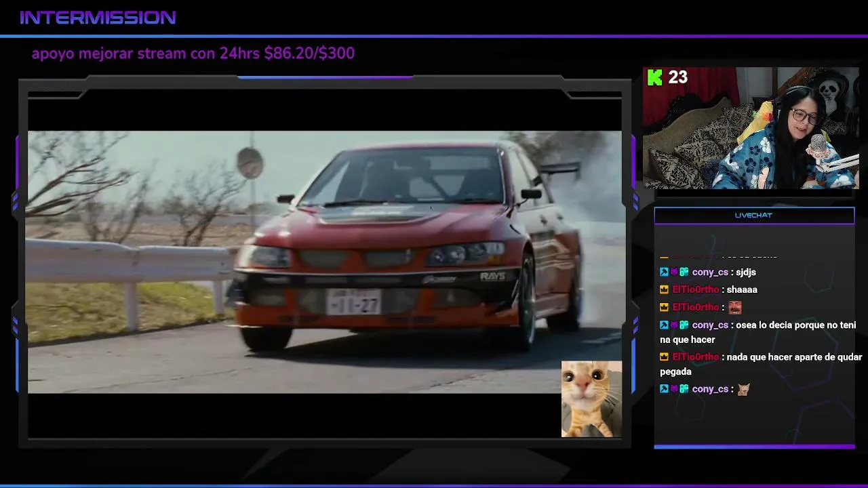Click the crown badge on the "shaaaa" message
The width and height of the screenshot is (868, 488).
[664, 289]
